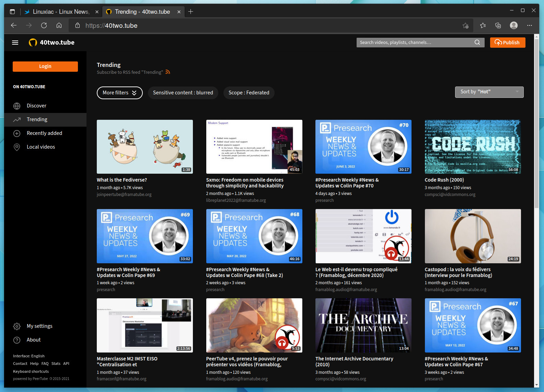Screen dimensions: 544x392
Task: Open the tab actions menu icon
Action: [12, 12]
